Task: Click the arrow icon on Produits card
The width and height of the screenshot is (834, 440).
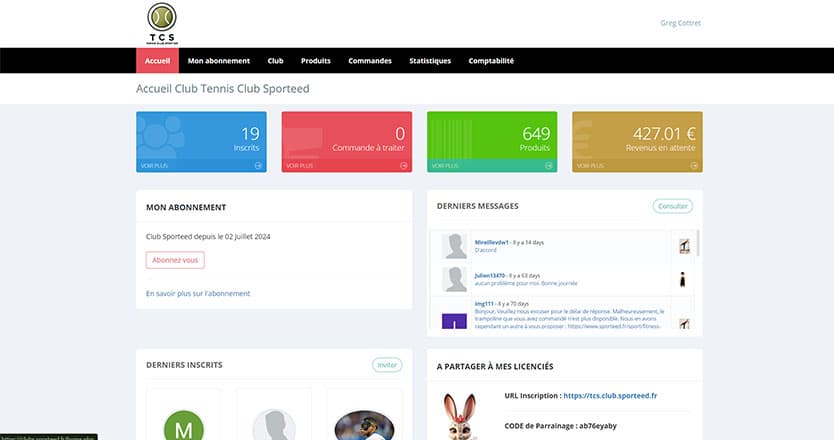Action: click(x=550, y=166)
